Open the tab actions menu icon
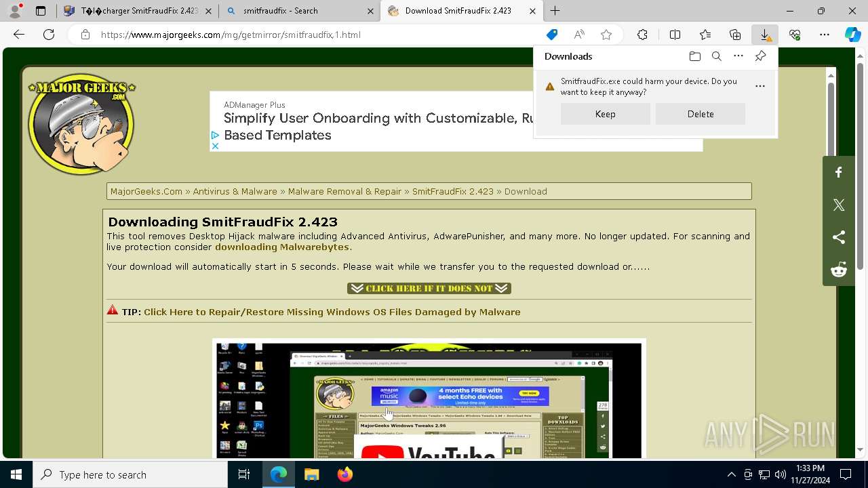Image resolution: width=868 pixels, height=488 pixels. point(41,11)
